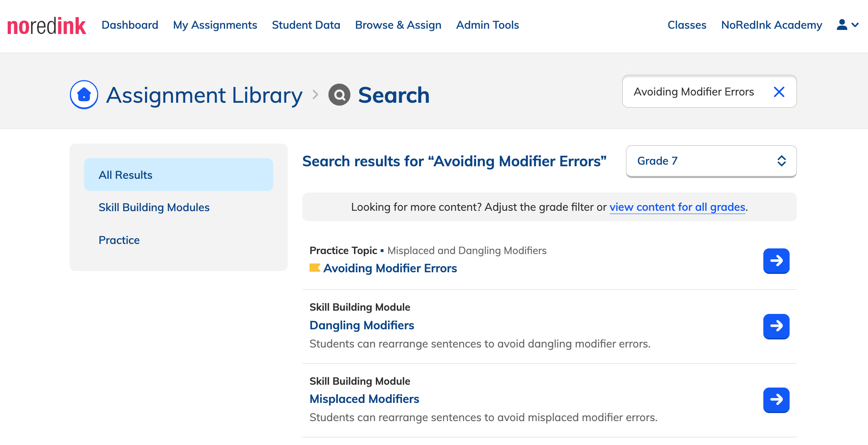Filter by Skill Building Modules
The image size is (868, 445).
[x=154, y=208]
